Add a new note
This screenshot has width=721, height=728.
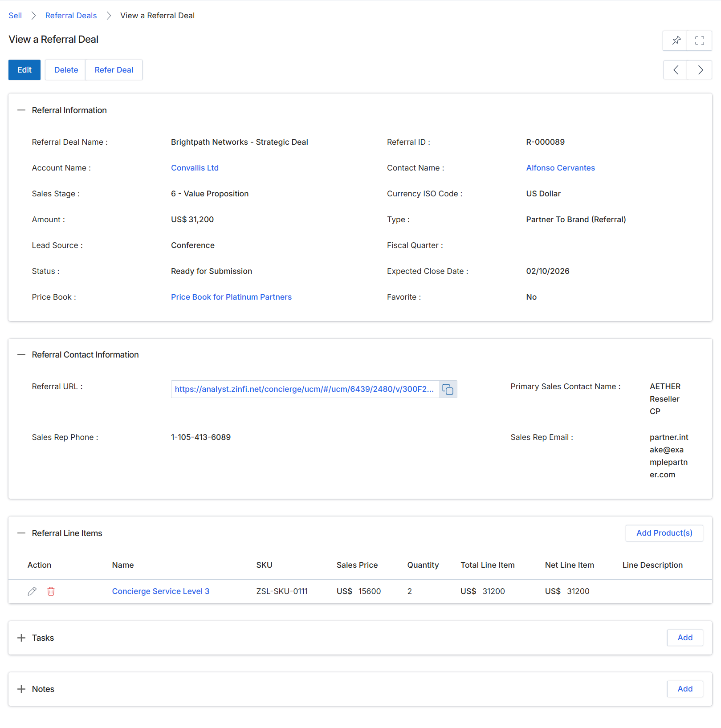coord(685,689)
